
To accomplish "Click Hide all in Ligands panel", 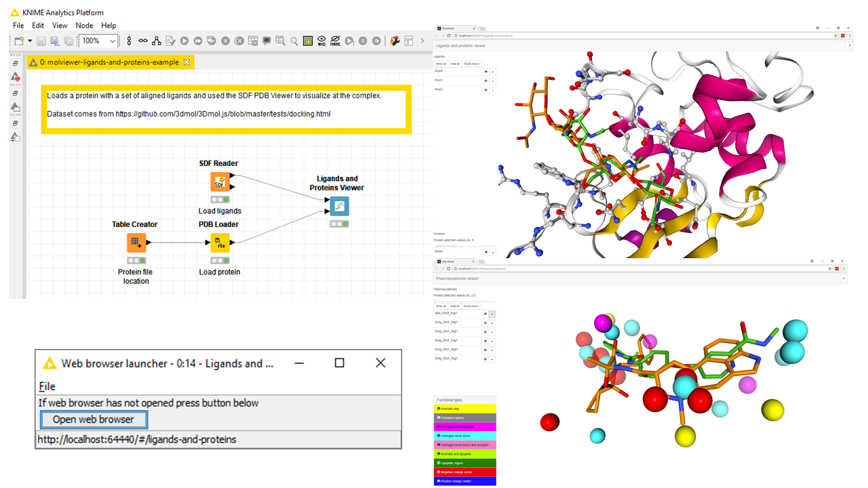I will point(455,64).
